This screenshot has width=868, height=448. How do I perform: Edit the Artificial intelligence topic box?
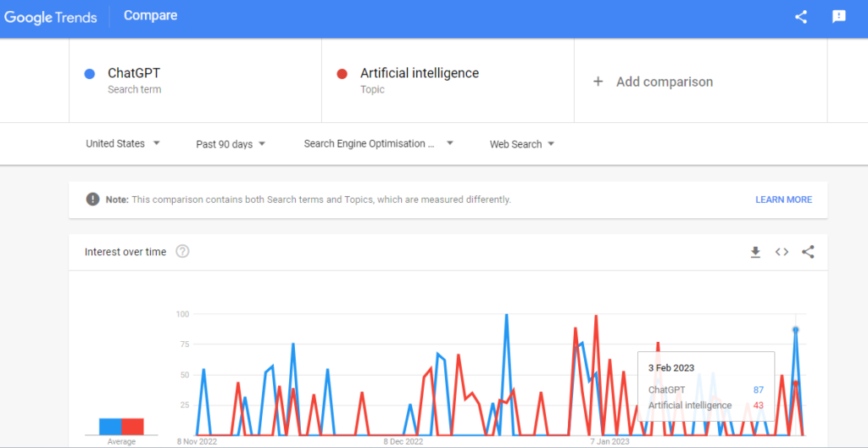[x=448, y=81]
